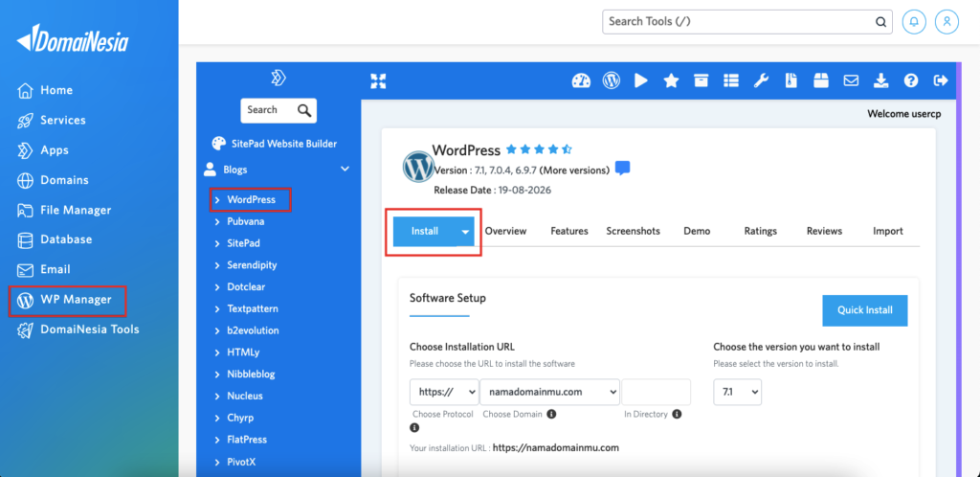
Task: Collapse the Blogs category chevron
Action: [345, 169]
